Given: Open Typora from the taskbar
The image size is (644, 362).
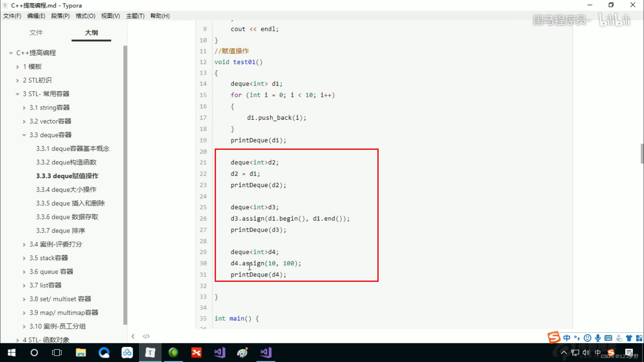Looking at the screenshot, I should [x=150, y=353].
